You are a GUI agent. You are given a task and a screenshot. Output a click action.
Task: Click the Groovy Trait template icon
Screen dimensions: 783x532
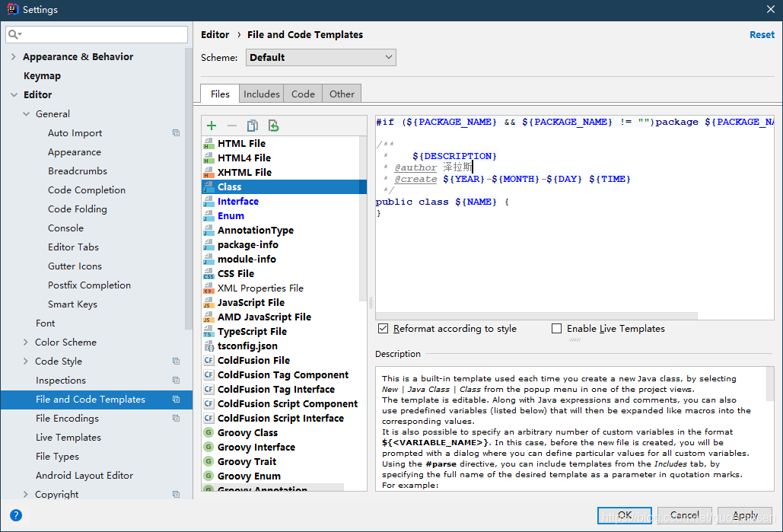point(208,461)
